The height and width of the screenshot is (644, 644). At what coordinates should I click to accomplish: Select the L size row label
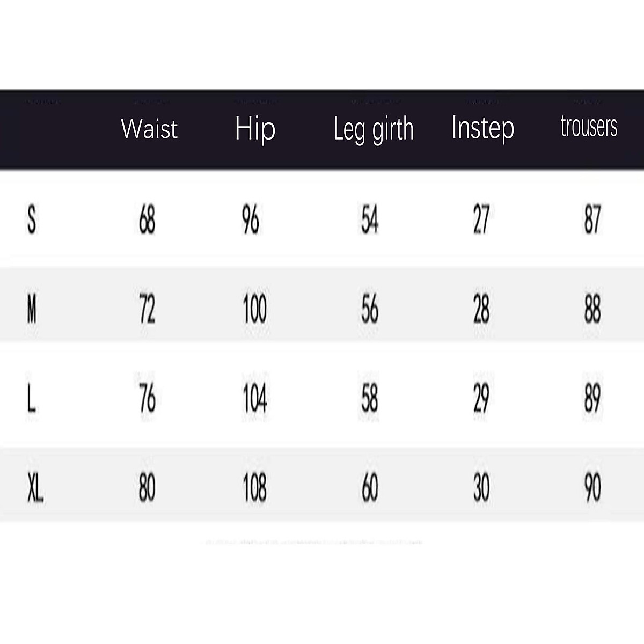(x=32, y=399)
